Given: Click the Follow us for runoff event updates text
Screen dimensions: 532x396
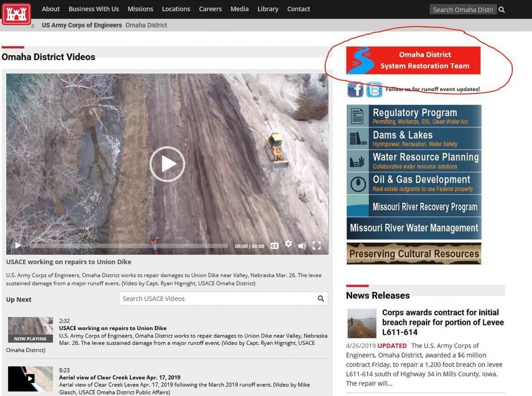Looking at the screenshot, I should [433, 89].
